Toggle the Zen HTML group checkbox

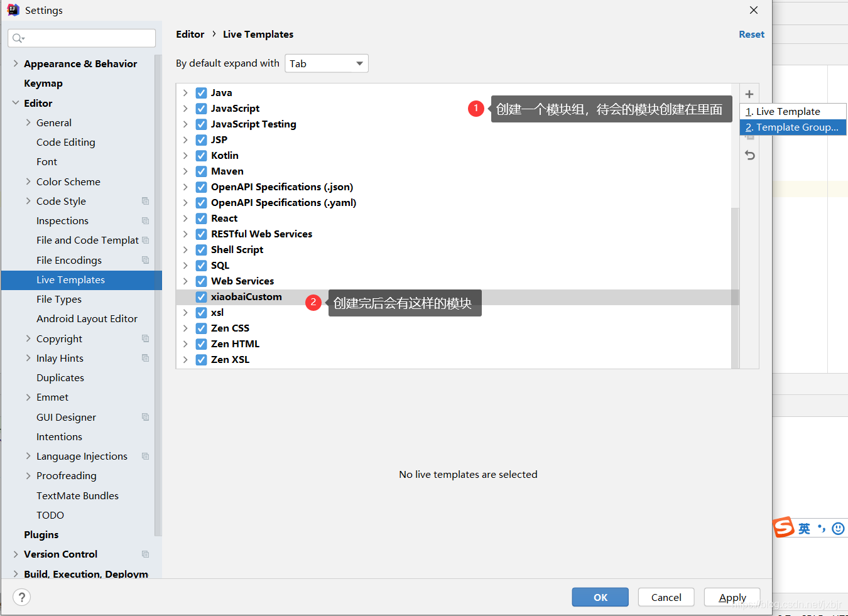(201, 344)
